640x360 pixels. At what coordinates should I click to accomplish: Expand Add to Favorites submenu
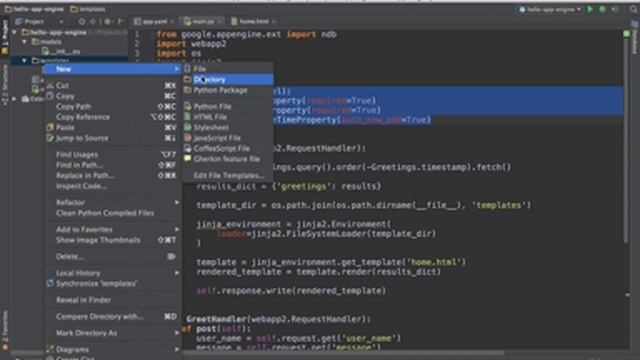click(113, 229)
